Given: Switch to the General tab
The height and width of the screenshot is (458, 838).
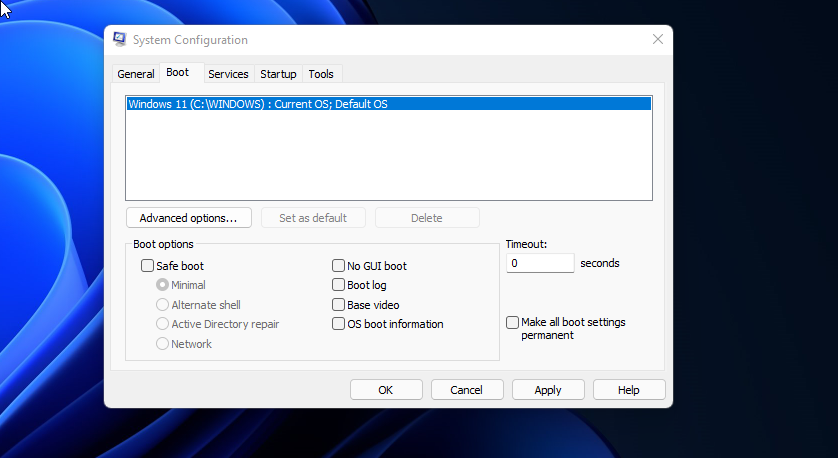Looking at the screenshot, I should tap(136, 74).
